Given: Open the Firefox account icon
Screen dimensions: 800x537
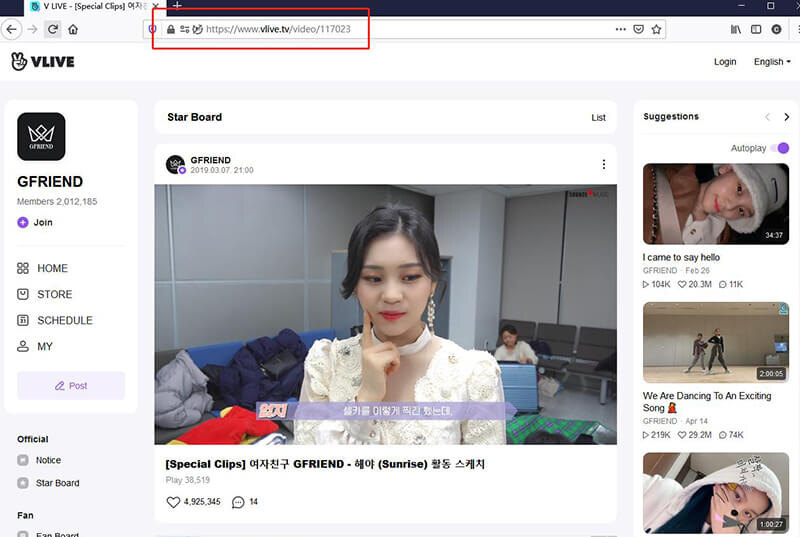Looking at the screenshot, I should 777,29.
